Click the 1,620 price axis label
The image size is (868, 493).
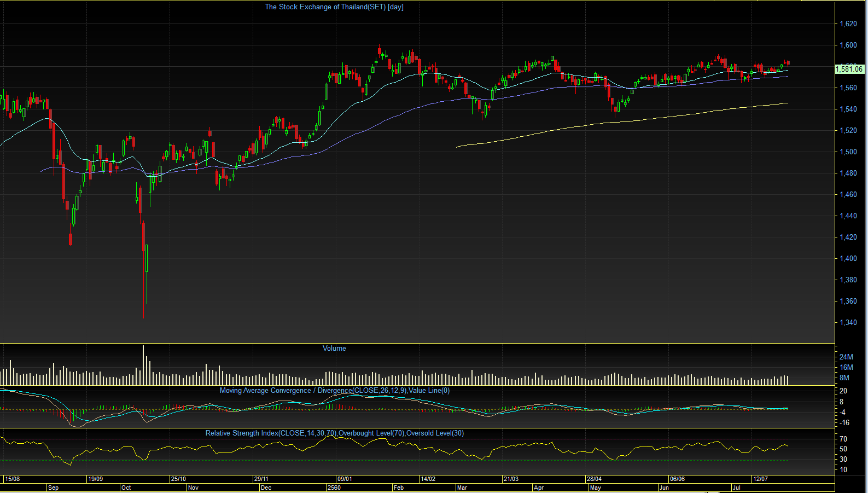tap(848, 24)
